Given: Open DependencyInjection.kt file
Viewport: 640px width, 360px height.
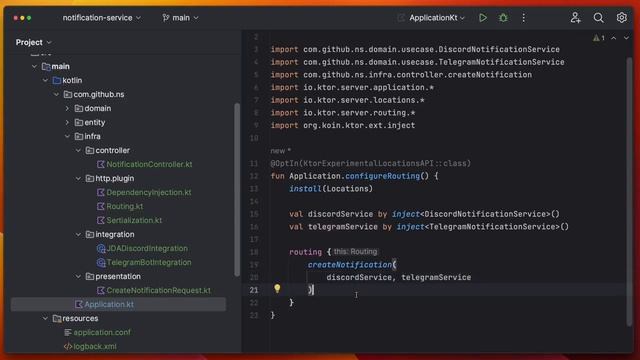Looking at the screenshot, I should tap(149, 192).
